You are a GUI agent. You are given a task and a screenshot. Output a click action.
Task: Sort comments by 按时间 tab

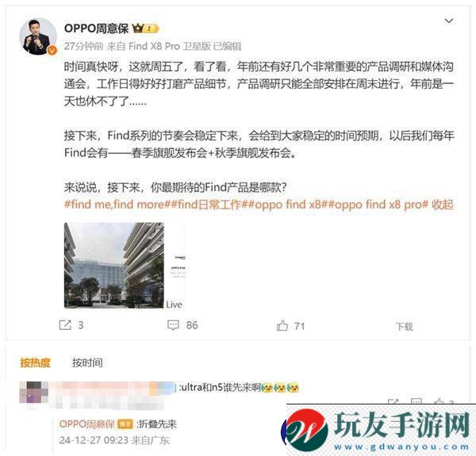click(x=87, y=362)
